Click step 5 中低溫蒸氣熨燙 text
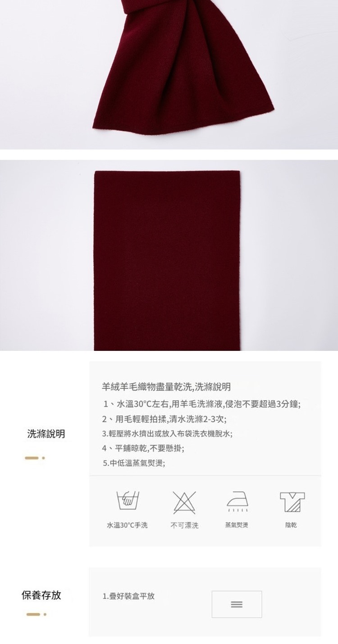The width and height of the screenshot is (338, 644). click(x=134, y=463)
